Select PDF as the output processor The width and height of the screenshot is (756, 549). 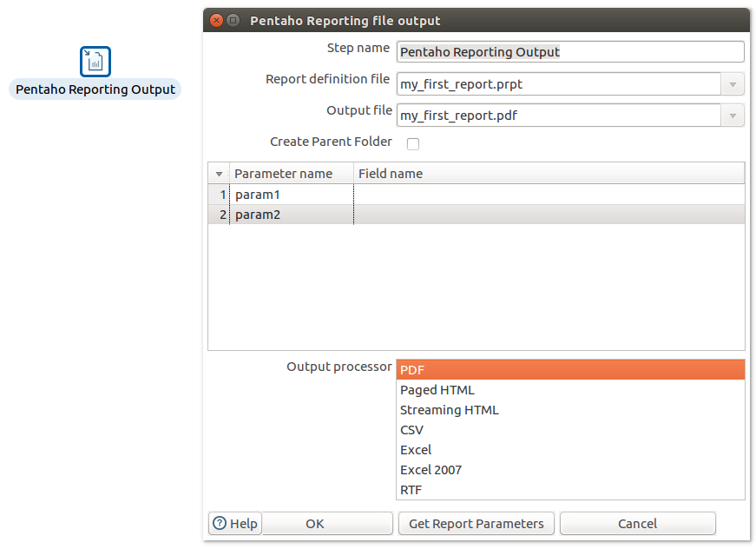(570, 370)
